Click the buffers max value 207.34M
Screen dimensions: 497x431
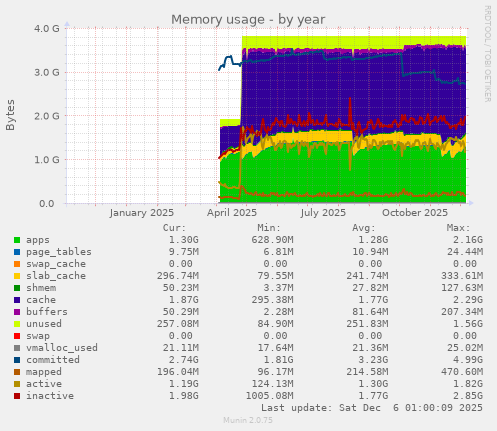coord(462,312)
